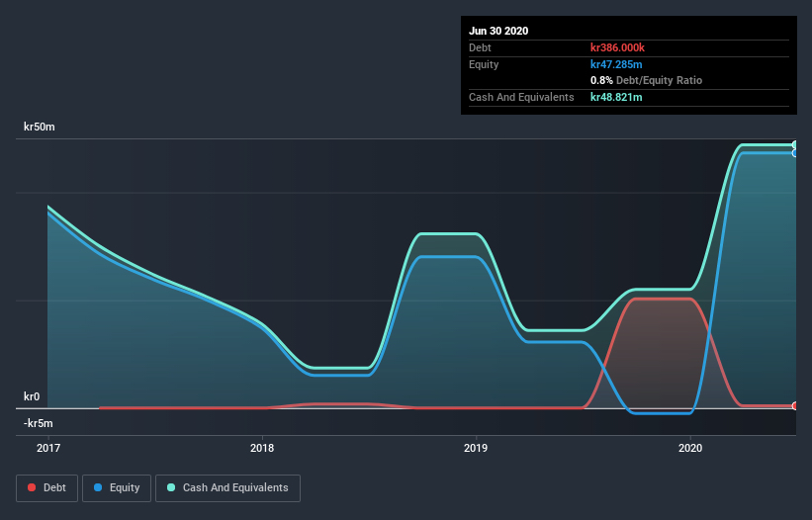Click the red Debt endpoint marker

coord(795,405)
